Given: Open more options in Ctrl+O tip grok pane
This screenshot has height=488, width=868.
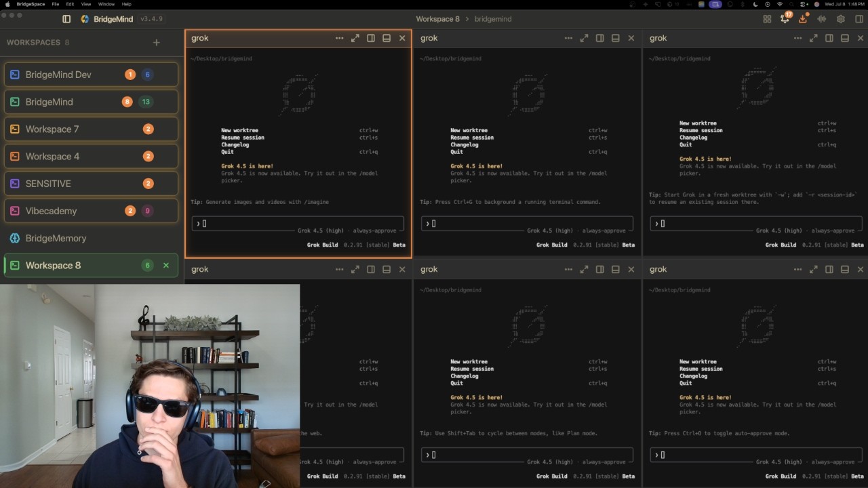Looking at the screenshot, I should point(797,269).
